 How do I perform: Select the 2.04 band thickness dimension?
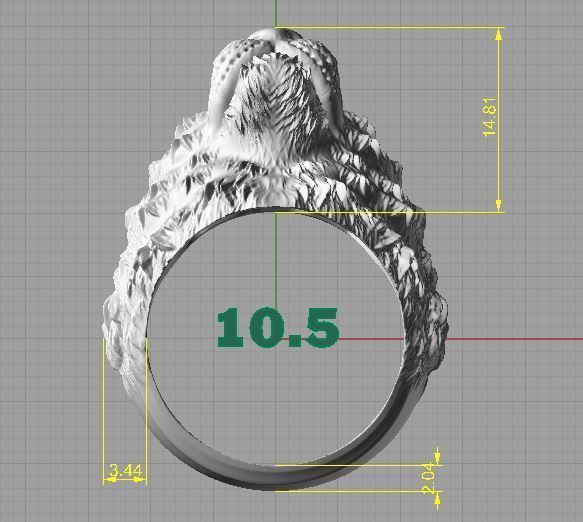429,478
